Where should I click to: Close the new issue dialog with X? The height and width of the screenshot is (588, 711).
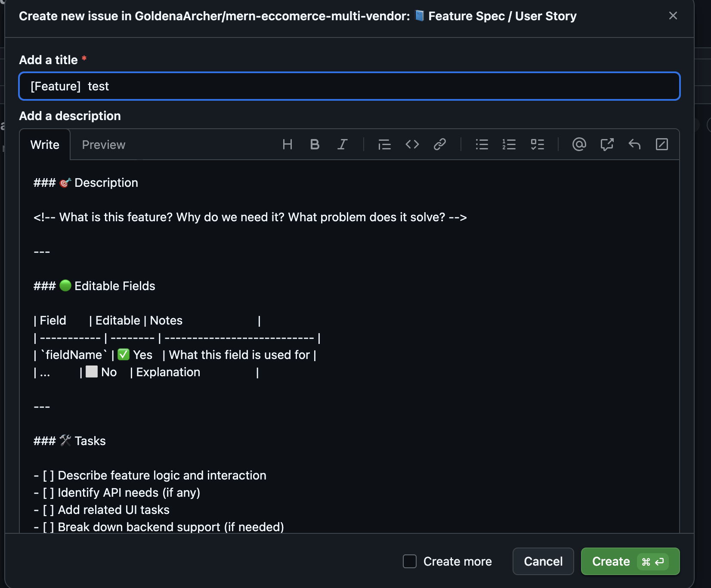tap(673, 16)
